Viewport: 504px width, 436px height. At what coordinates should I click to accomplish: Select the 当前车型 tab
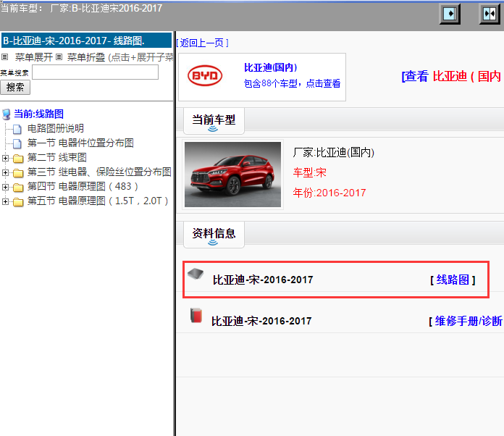click(214, 120)
